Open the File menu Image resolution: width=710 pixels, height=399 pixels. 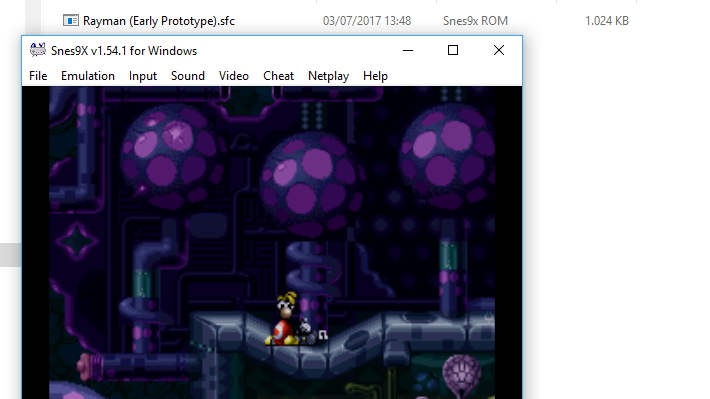coord(38,76)
